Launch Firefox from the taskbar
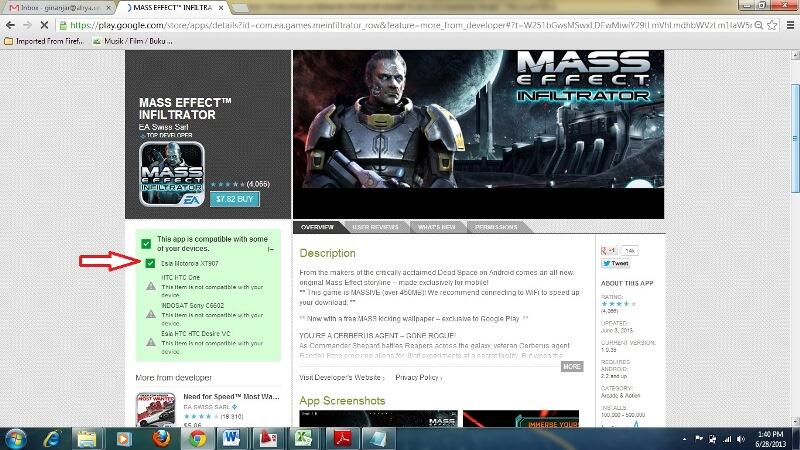The image size is (800, 450). (161, 439)
